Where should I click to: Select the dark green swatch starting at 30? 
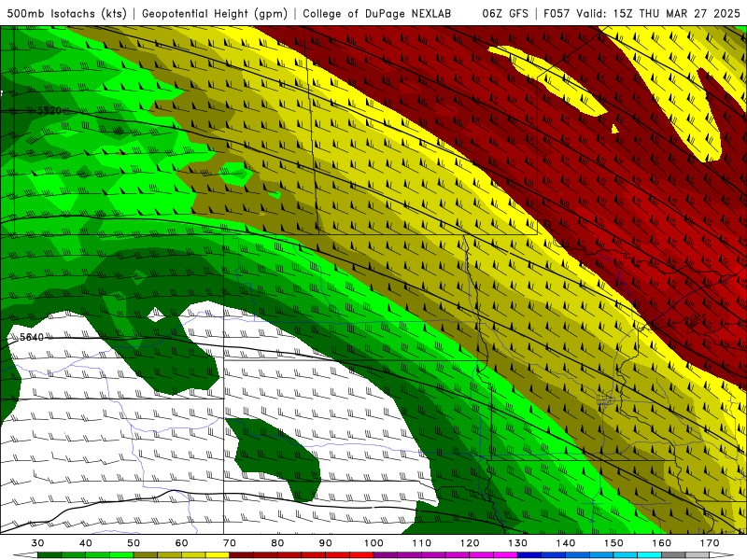(x=49, y=554)
